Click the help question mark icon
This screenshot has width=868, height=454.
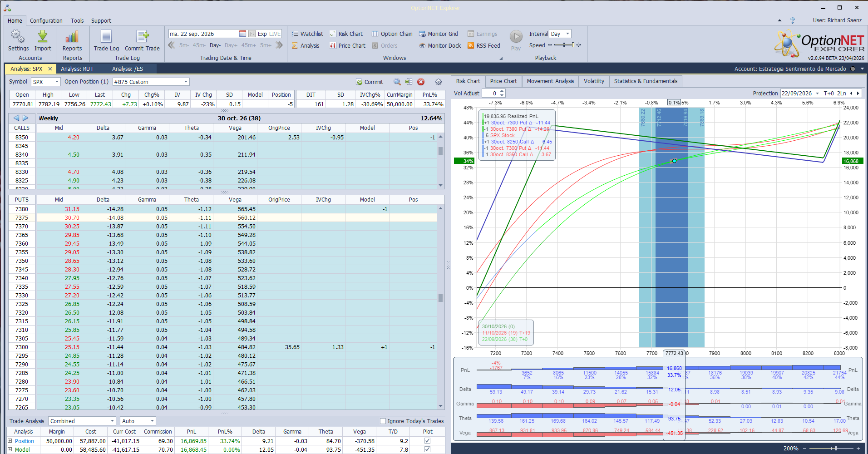pos(793,20)
